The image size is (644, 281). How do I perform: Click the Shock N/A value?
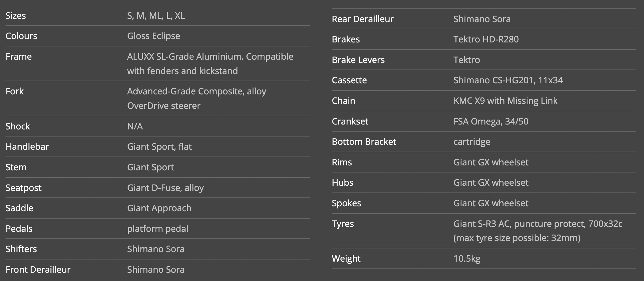click(x=135, y=126)
